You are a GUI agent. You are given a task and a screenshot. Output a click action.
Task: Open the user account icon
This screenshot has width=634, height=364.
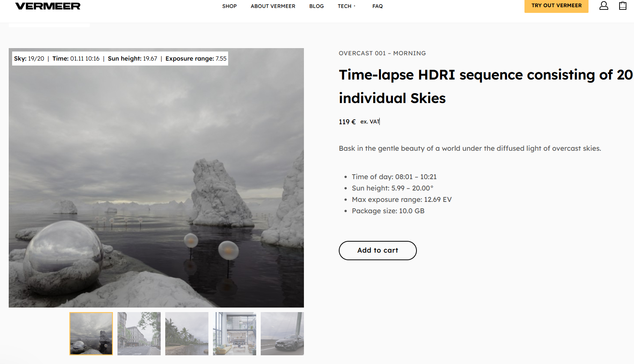click(x=604, y=6)
